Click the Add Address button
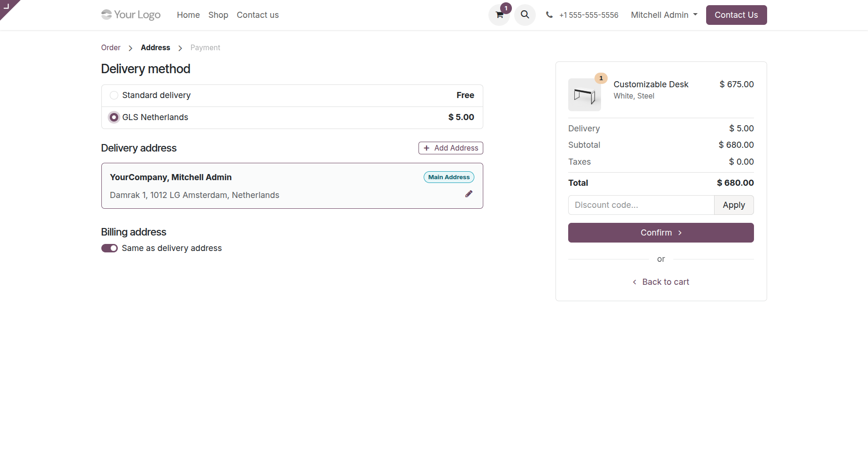The image size is (868, 456). [x=450, y=148]
